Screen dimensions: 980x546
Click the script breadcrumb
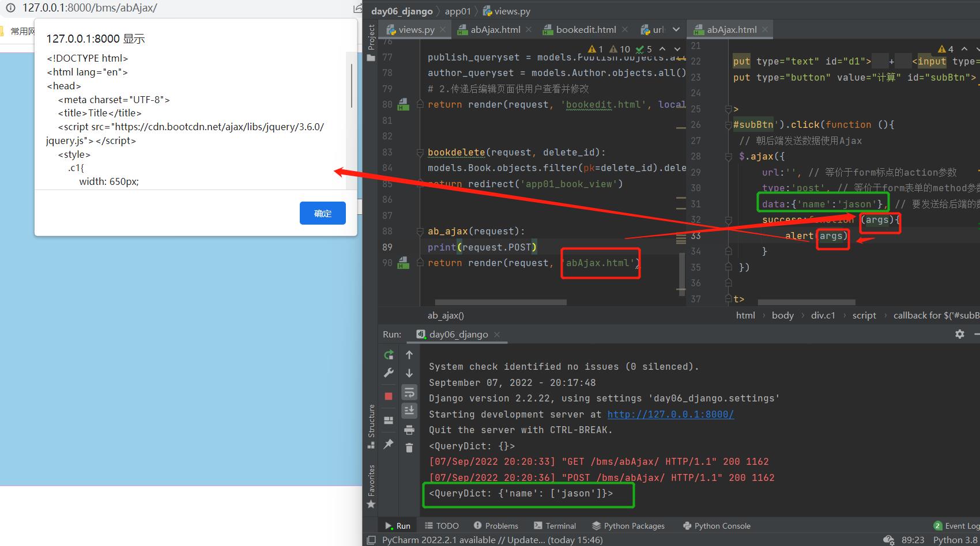pyautogui.click(x=864, y=315)
